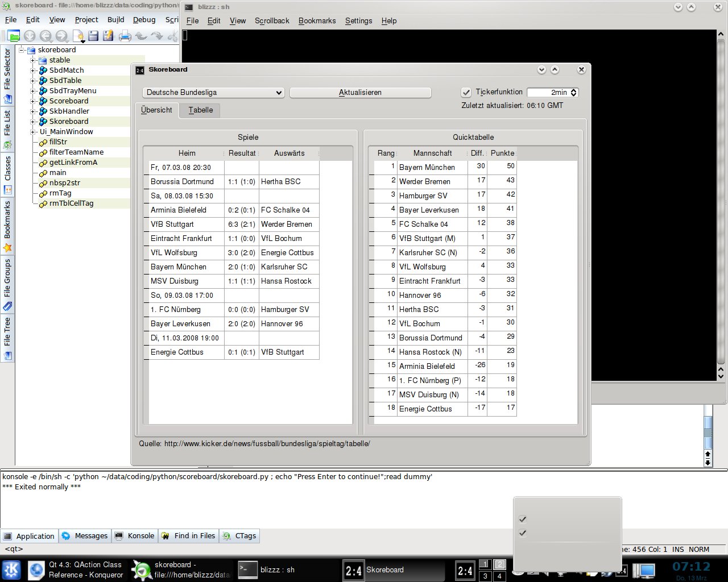Viewport: 728px width, 582px height.
Task: Toggle second checkmark in tray popup menu
Action: pyautogui.click(x=523, y=533)
